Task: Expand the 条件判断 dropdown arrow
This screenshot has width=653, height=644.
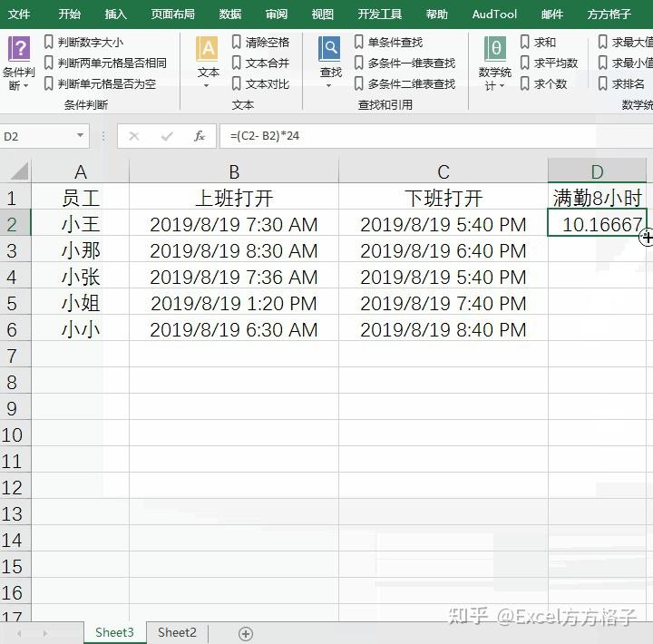Action: 25,86
